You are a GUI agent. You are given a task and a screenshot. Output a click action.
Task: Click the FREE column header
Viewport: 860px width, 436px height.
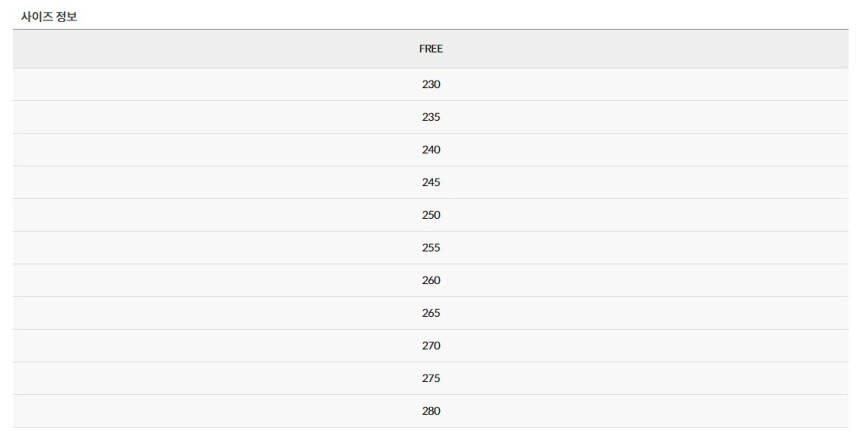coord(431,49)
